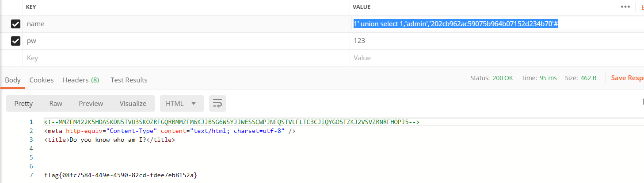Image resolution: width=644 pixels, height=183 pixels.
Task: Click the 462 B response size
Action: tap(588, 78)
